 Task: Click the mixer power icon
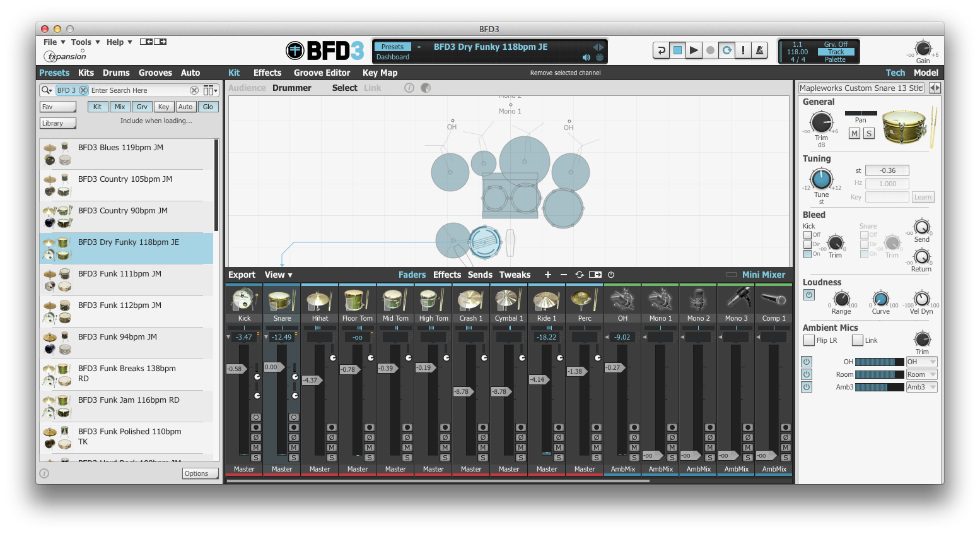click(x=611, y=275)
